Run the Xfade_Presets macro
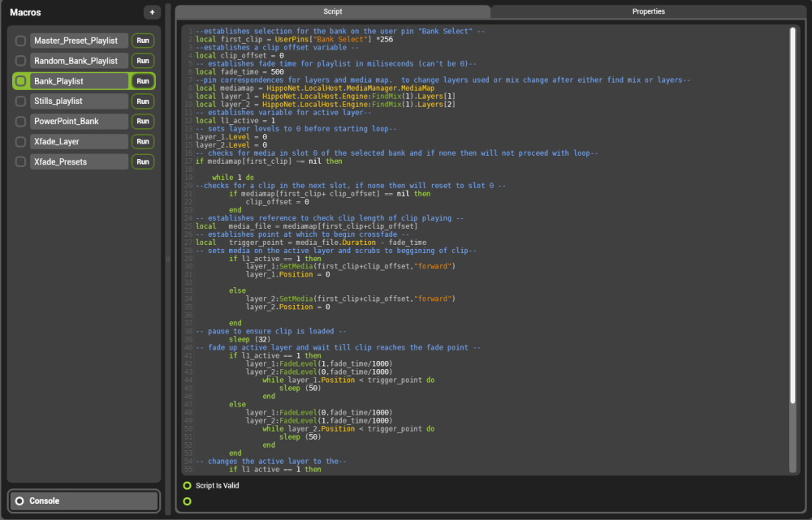 [x=143, y=162]
